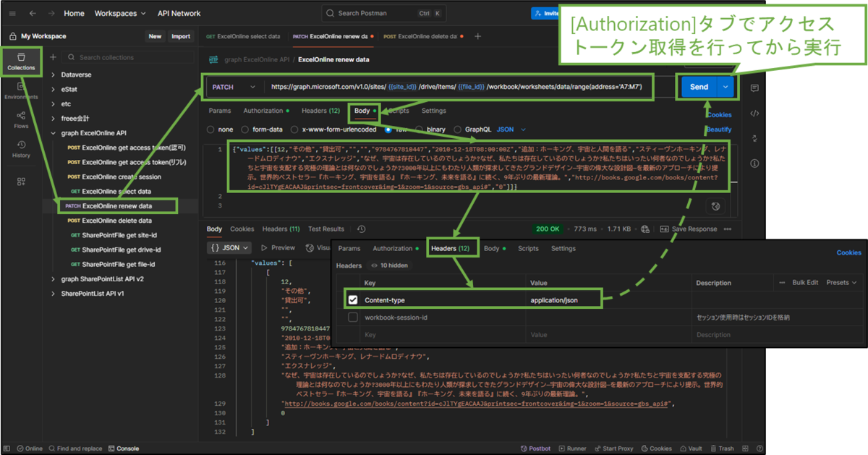
Task: Click Bulk Edit in headers table
Action: (805, 283)
